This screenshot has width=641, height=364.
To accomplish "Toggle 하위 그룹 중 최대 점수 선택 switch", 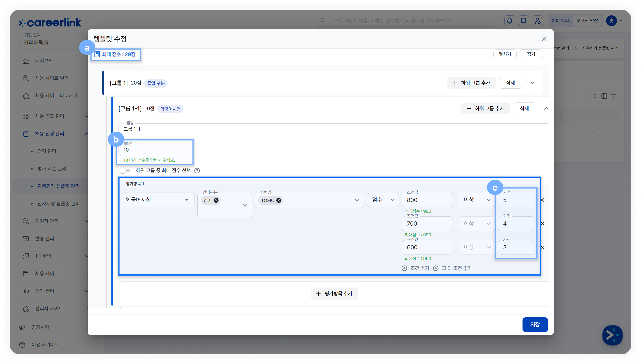I will 125,170.
